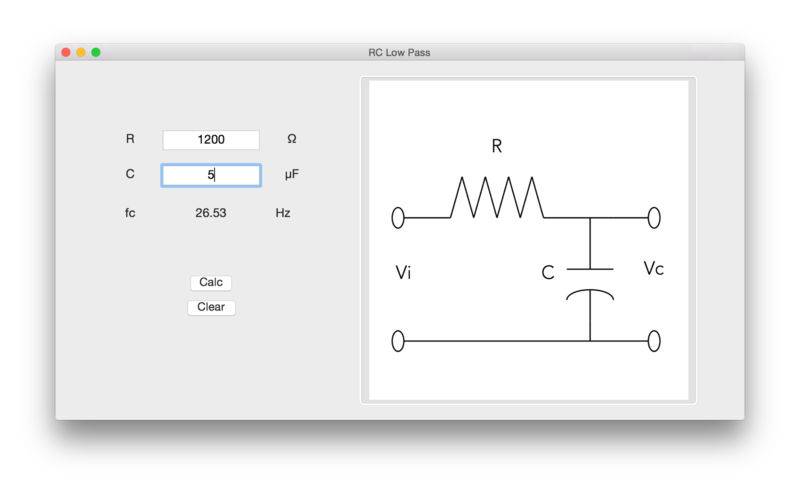Click the bottom-left terminal circle
The height and width of the screenshot is (500, 800).
398,341
